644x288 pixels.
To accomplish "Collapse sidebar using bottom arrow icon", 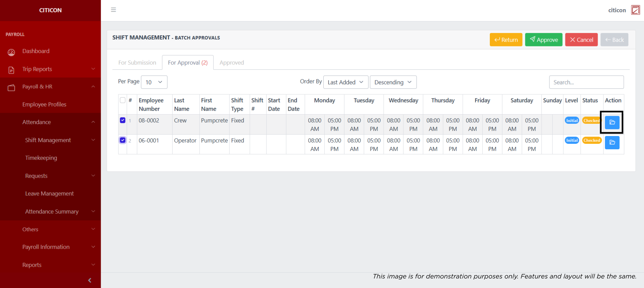I will coord(90,280).
